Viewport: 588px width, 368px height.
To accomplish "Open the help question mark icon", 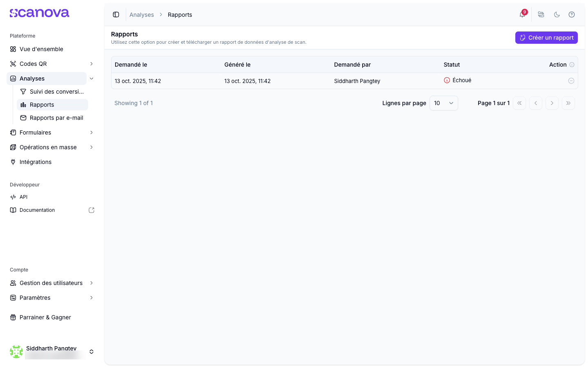I will coord(572,15).
